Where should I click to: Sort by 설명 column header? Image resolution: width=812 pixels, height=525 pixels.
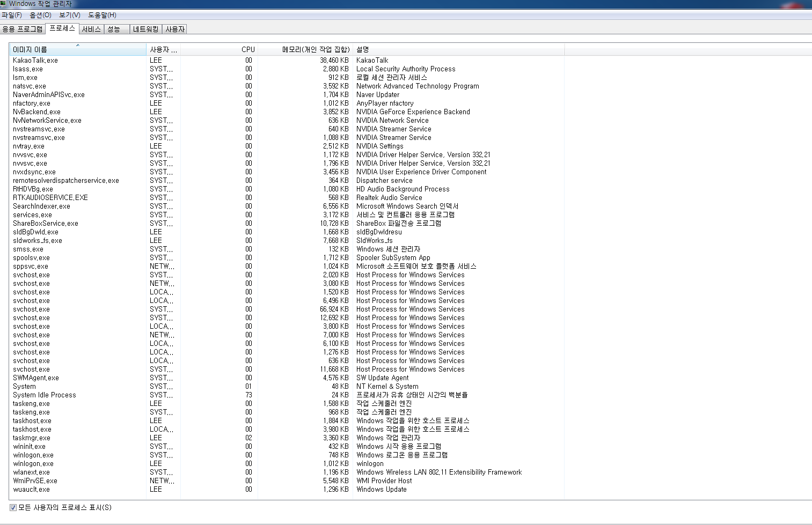pos(458,49)
